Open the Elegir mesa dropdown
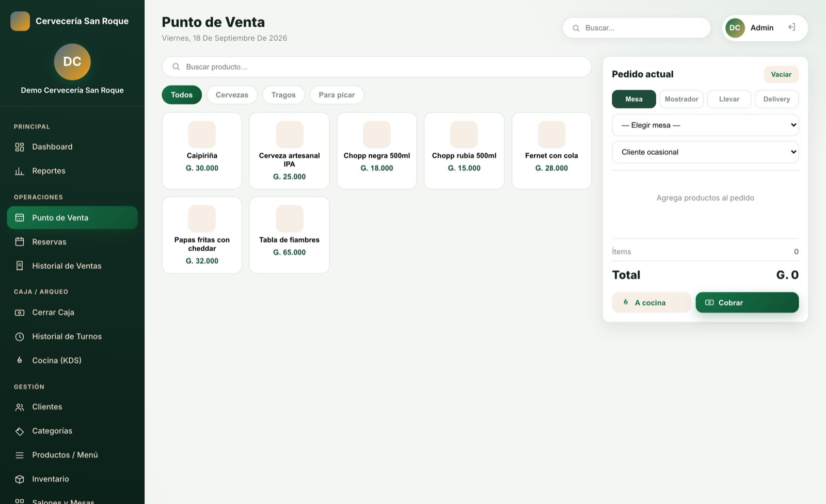Screen dimensions: 826x504 pyautogui.click(x=705, y=125)
